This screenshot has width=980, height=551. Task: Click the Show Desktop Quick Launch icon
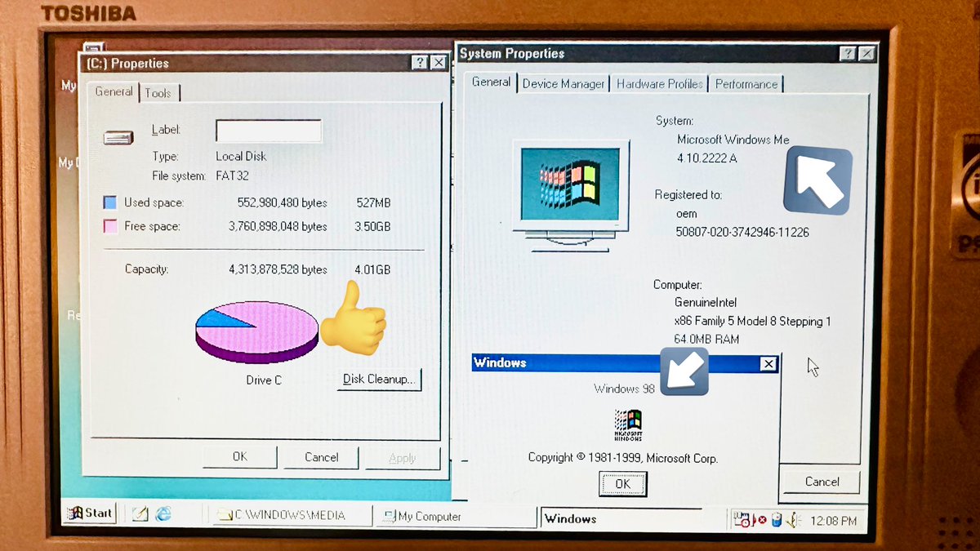[x=139, y=513]
